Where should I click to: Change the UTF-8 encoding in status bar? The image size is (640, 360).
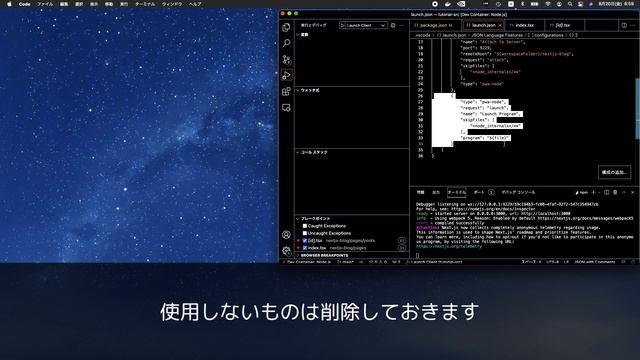click(552, 262)
